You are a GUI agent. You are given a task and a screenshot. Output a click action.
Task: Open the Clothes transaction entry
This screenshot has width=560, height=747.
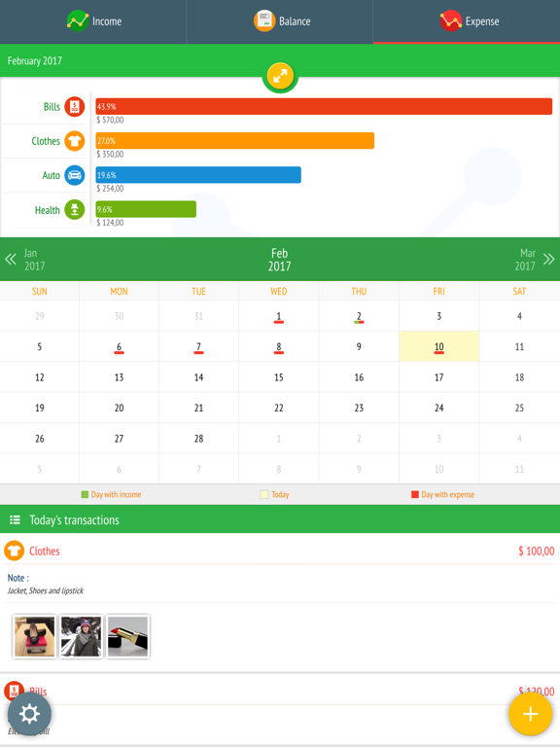click(280, 603)
